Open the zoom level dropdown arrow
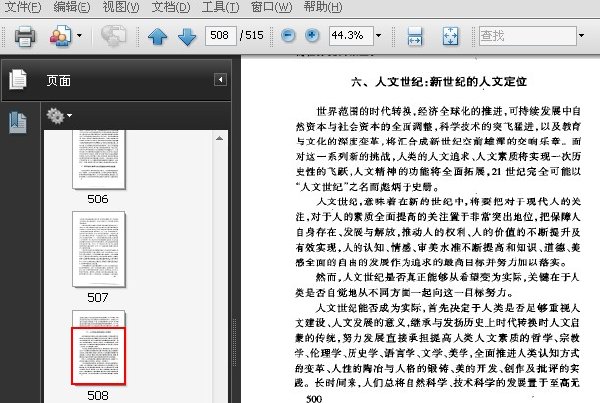 click(378, 36)
